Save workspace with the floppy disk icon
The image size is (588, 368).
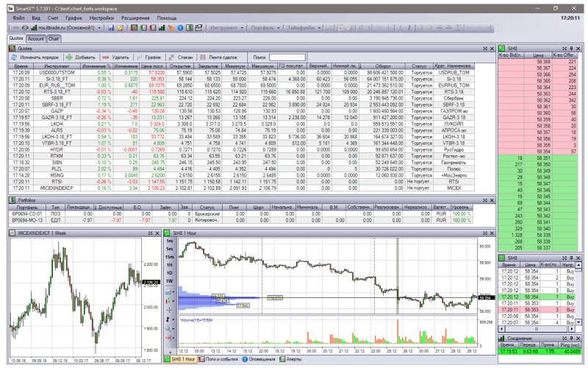pyautogui.click(x=111, y=28)
